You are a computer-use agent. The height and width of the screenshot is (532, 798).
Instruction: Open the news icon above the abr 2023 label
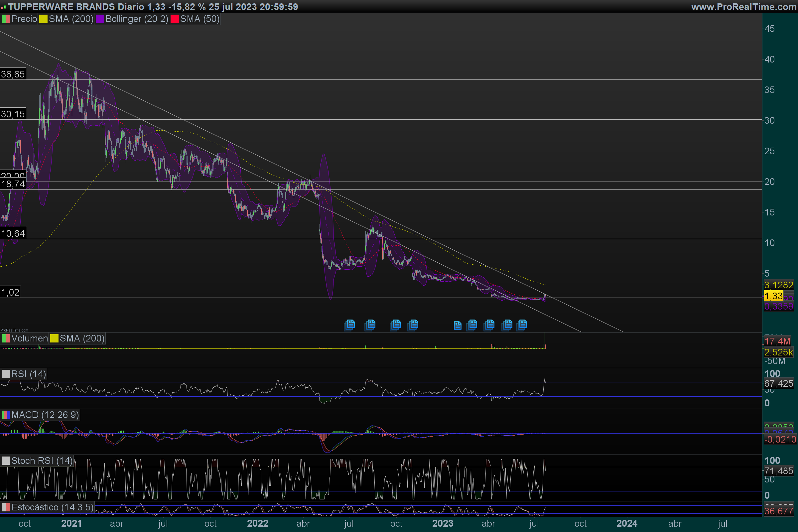(x=489, y=325)
